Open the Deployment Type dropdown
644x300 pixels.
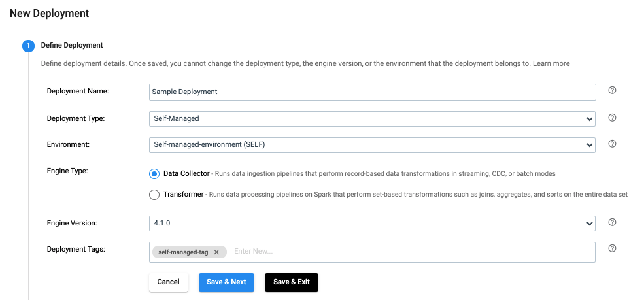[x=371, y=118]
